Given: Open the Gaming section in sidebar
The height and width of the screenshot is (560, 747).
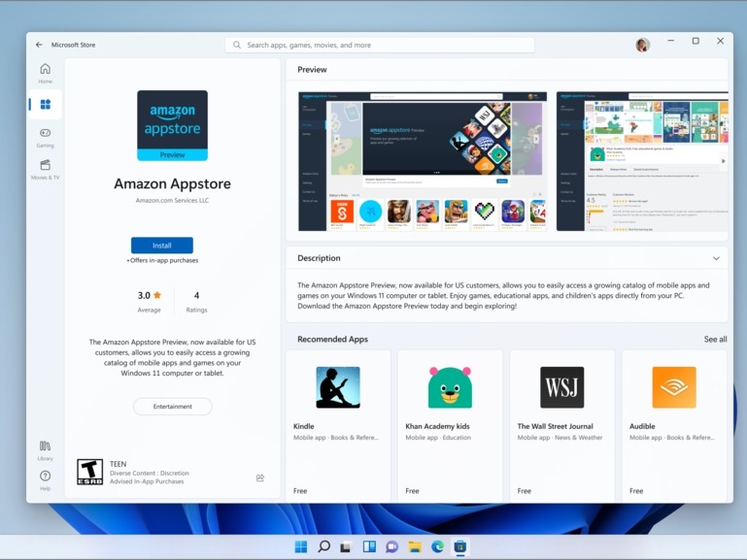Looking at the screenshot, I should click(x=46, y=138).
